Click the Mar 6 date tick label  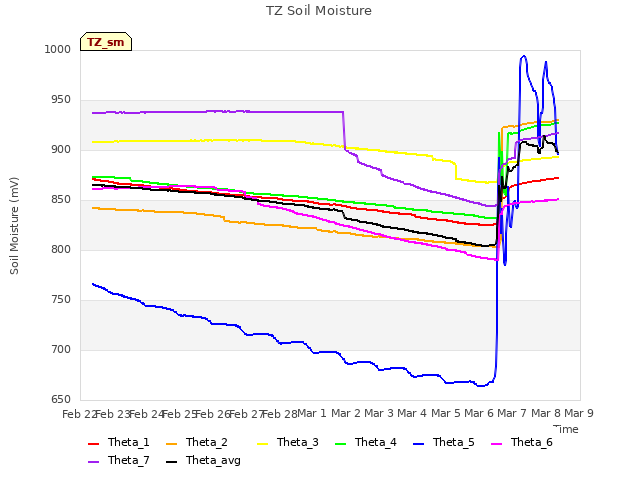479,413
